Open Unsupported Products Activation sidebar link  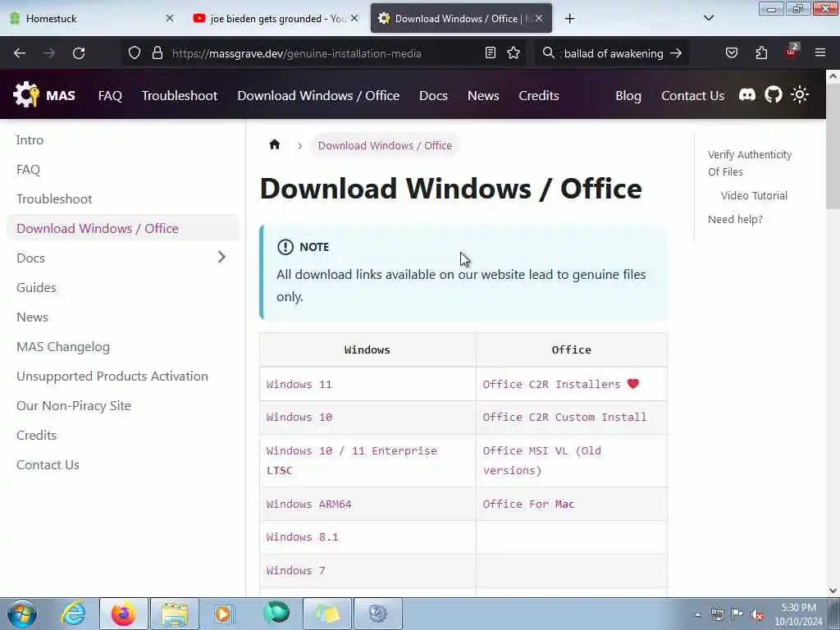112,376
